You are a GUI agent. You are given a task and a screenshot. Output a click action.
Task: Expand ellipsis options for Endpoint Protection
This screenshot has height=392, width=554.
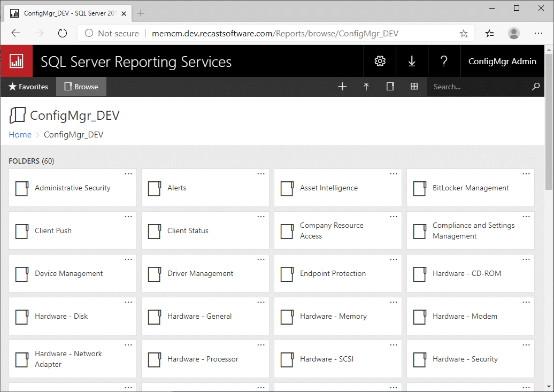(x=394, y=259)
